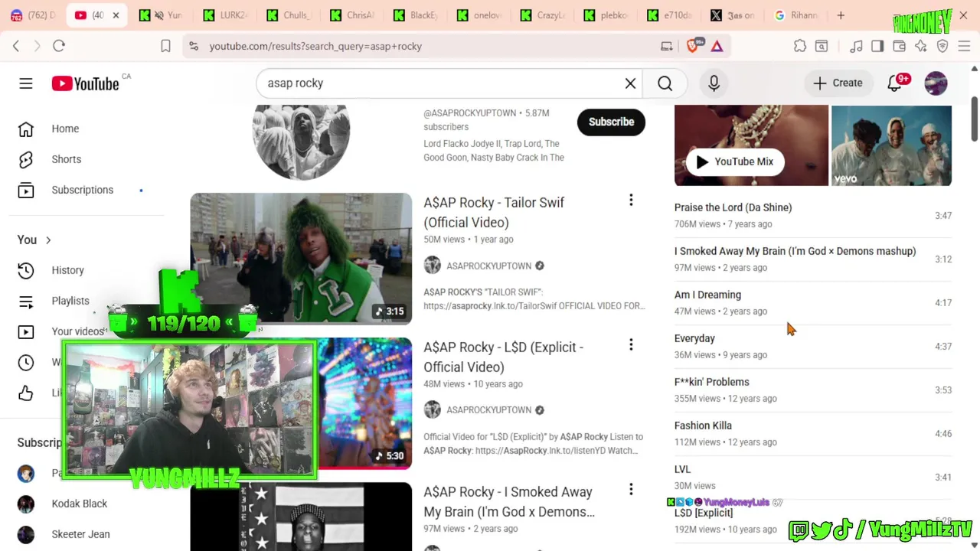Open a new browser tab
980x551 pixels.
[x=841, y=15]
